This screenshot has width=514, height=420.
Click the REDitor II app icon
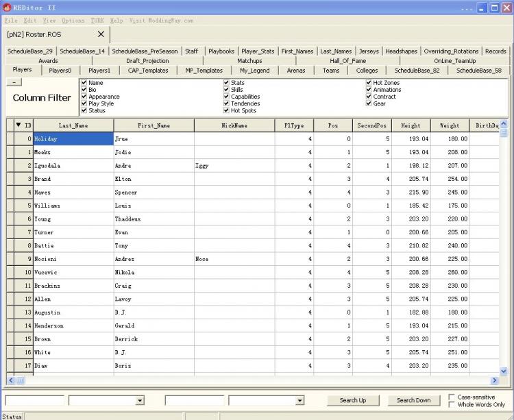(x=7, y=8)
